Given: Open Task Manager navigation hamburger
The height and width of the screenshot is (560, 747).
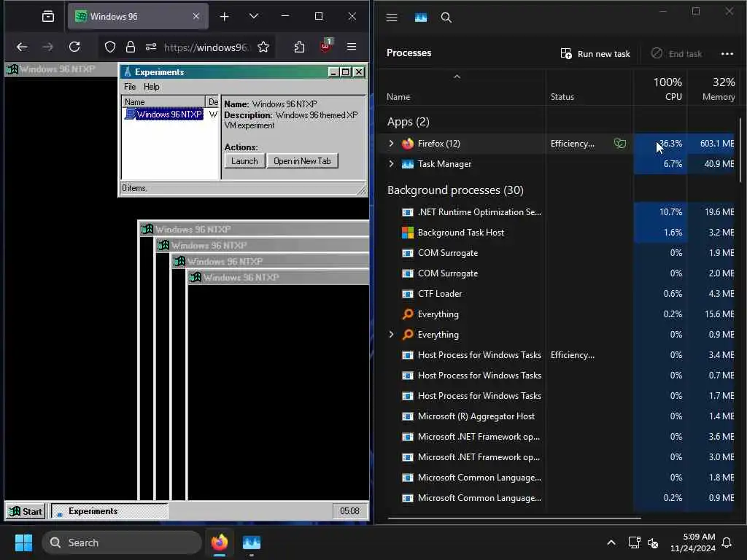Looking at the screenshot, I should click(x=392, y=17).
